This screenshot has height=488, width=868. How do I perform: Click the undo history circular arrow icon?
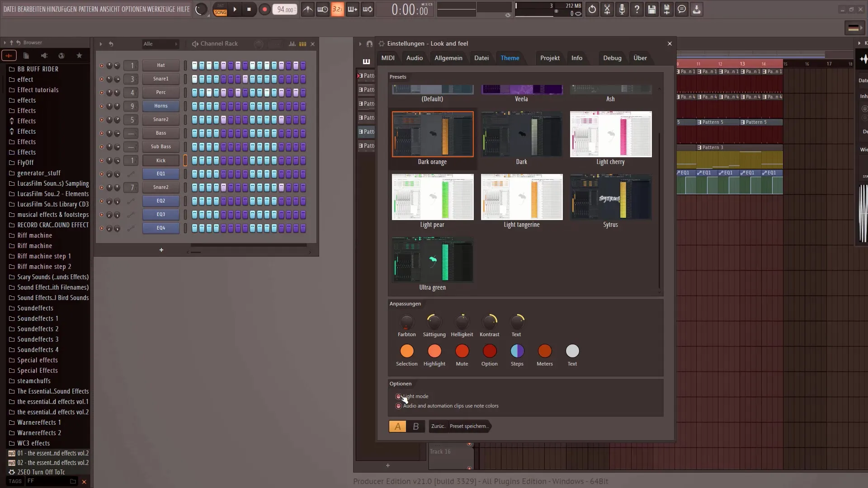[x=592, y=9]
